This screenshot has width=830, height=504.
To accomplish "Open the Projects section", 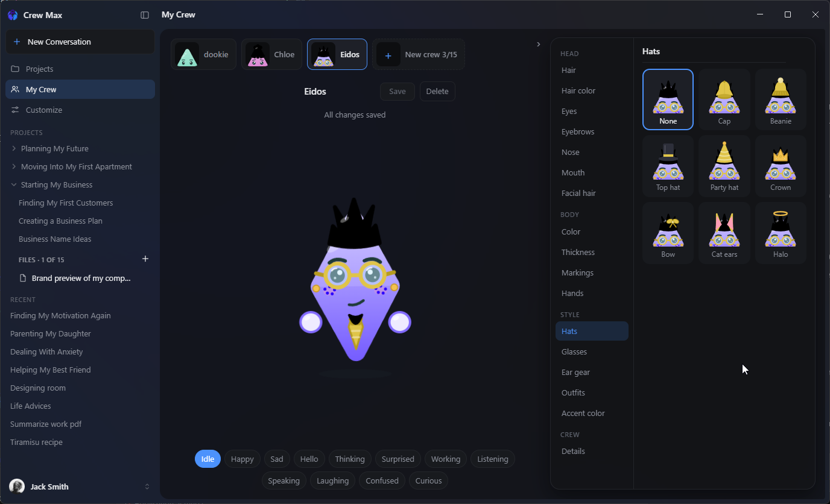I will [80, 69].
